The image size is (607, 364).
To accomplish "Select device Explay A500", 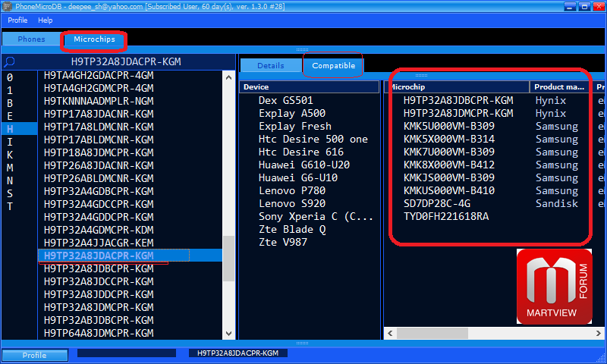I will pos(292,113).
